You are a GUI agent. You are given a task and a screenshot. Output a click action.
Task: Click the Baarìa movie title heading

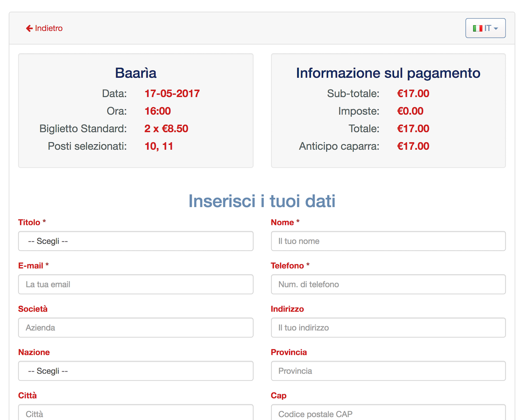(136, 73)
